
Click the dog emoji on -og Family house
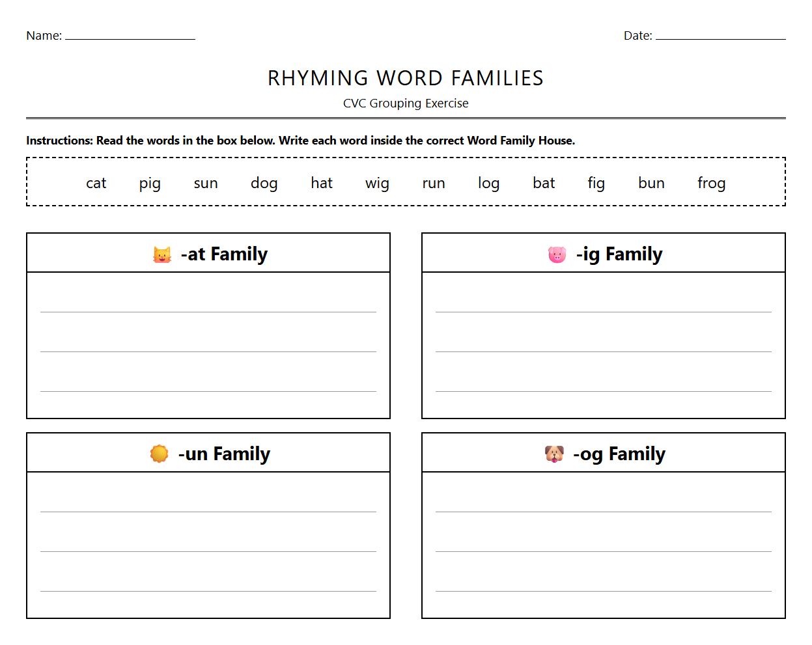click(x=553, y=453)
